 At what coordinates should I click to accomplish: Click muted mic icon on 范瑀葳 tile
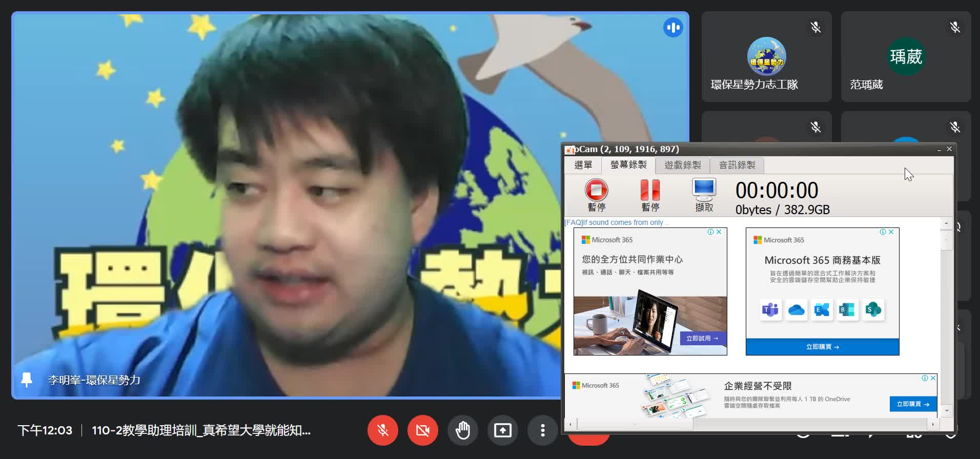pyautogui.click(x=955, y=27)
